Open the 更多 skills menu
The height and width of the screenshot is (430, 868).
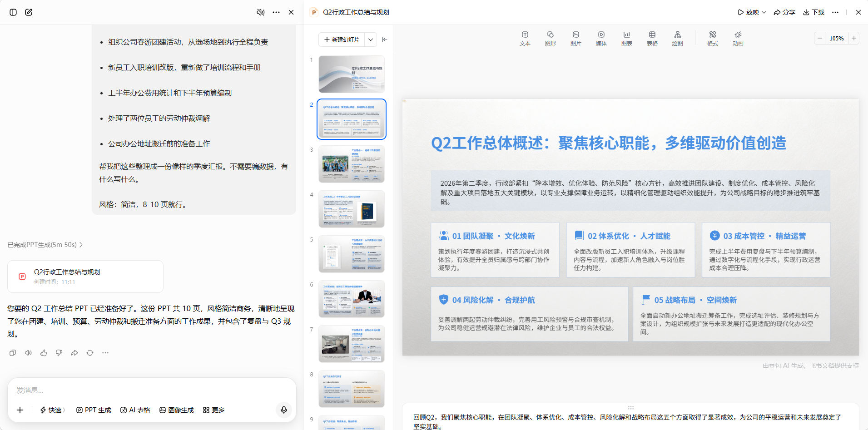[213, 410]
